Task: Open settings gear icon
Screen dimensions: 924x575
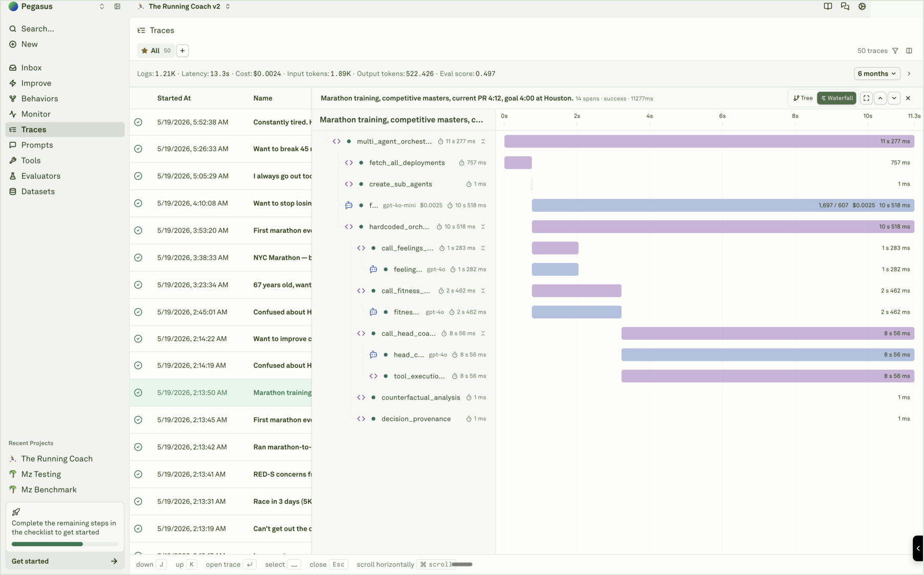Action: [x=862, y=7]
